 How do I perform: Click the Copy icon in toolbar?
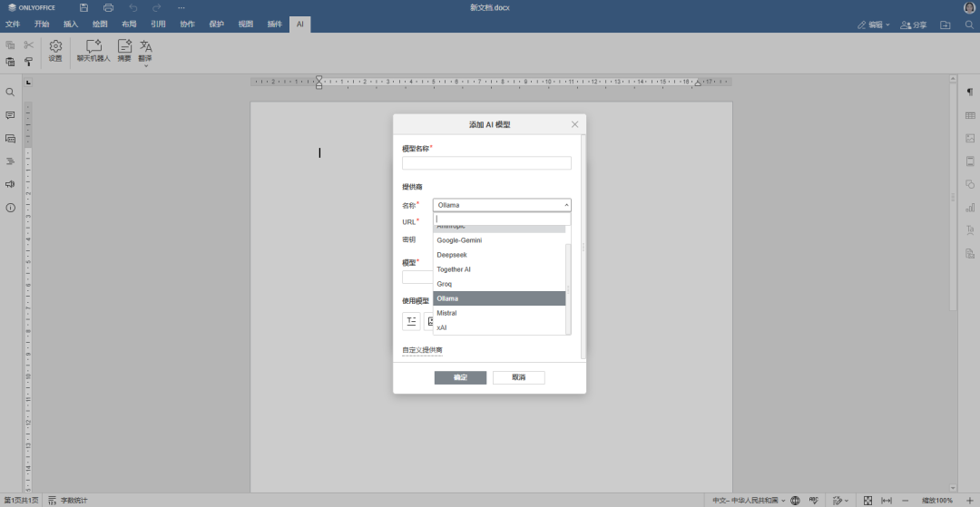(10, 45)
